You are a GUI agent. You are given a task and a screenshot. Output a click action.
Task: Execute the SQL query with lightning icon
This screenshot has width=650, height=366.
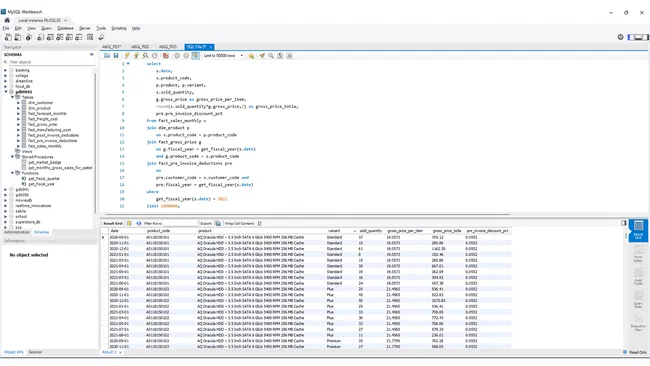click(127, 56)
